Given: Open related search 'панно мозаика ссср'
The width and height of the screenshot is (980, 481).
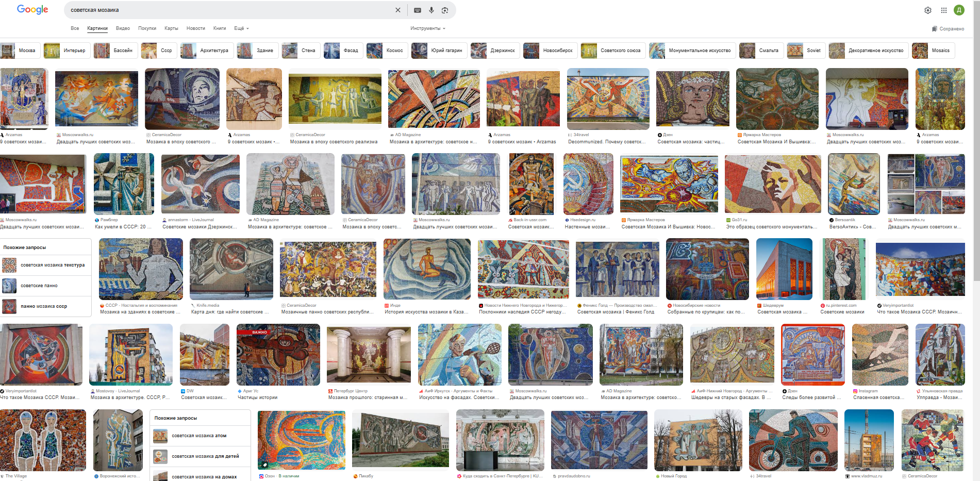Looking at the screenshot, I should [x=46, y=306].
